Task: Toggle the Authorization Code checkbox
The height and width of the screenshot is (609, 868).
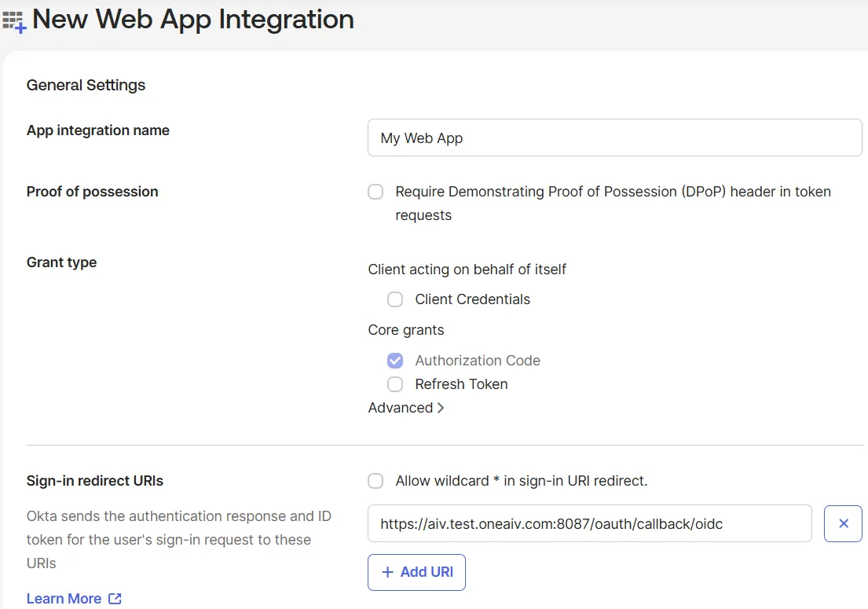Action: [394, 361]
